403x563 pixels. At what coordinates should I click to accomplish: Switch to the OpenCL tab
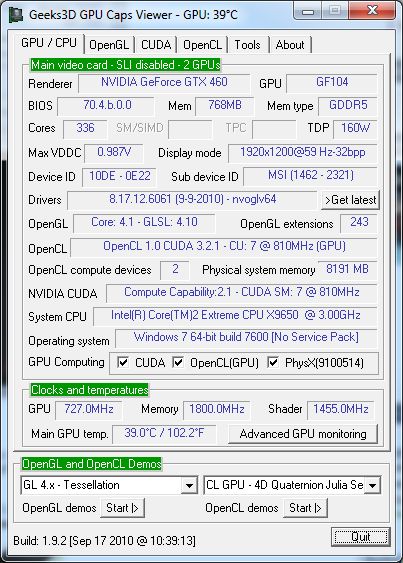coord(202,45)
